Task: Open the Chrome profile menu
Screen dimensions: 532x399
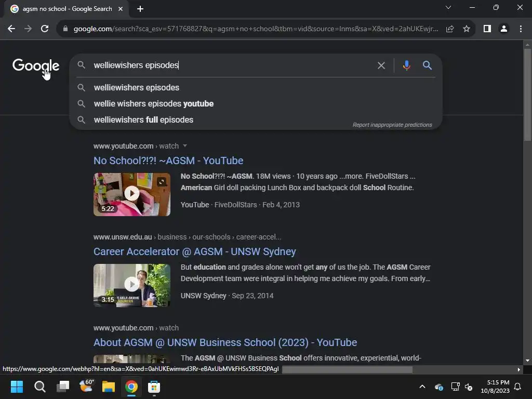Action: tap(504, 29)
